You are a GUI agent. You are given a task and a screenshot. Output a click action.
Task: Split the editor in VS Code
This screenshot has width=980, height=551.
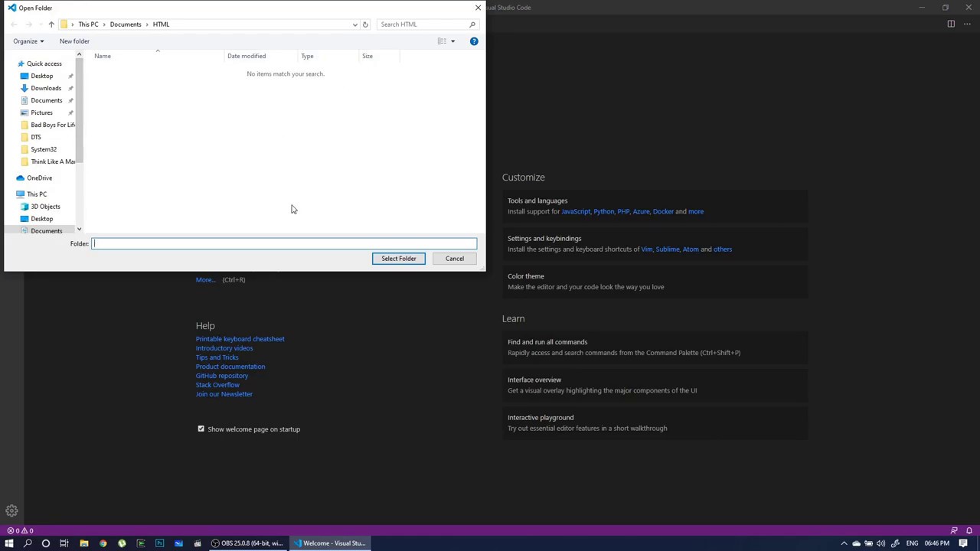tap(951, 24)
